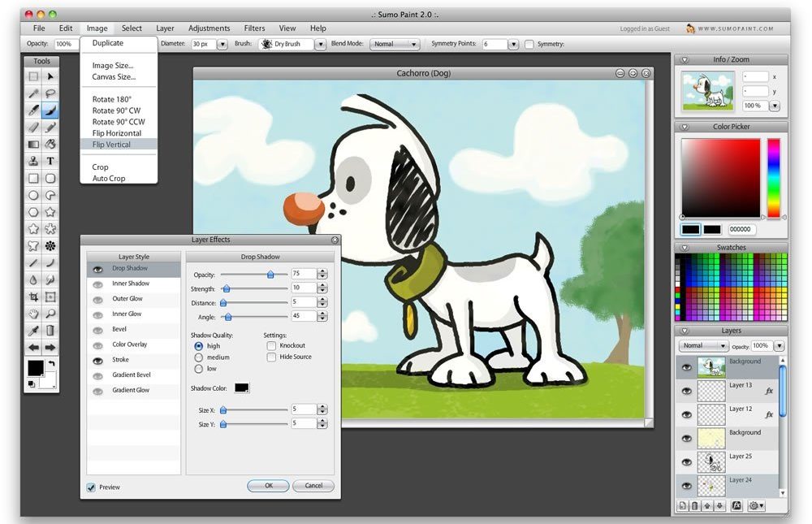
Task: Click the rainbow hue strip
Action: pyautogui.click(x=773, y=178)
